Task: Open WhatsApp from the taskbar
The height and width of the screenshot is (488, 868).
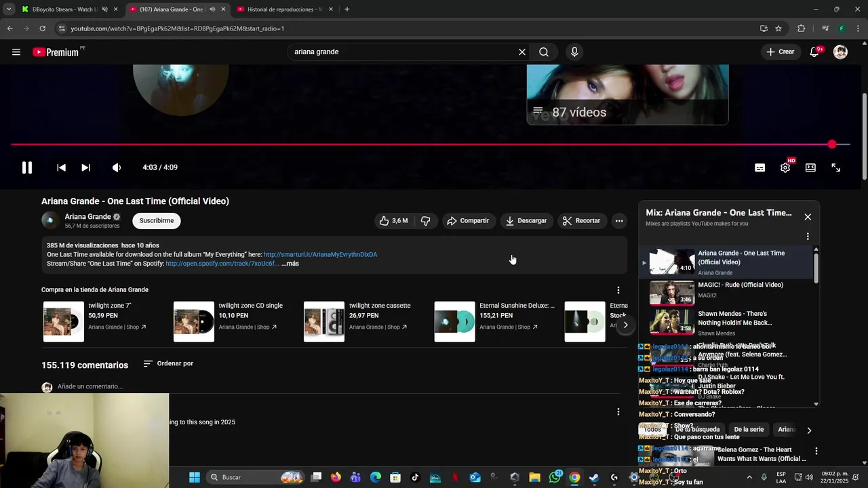Action: [555, 477]
